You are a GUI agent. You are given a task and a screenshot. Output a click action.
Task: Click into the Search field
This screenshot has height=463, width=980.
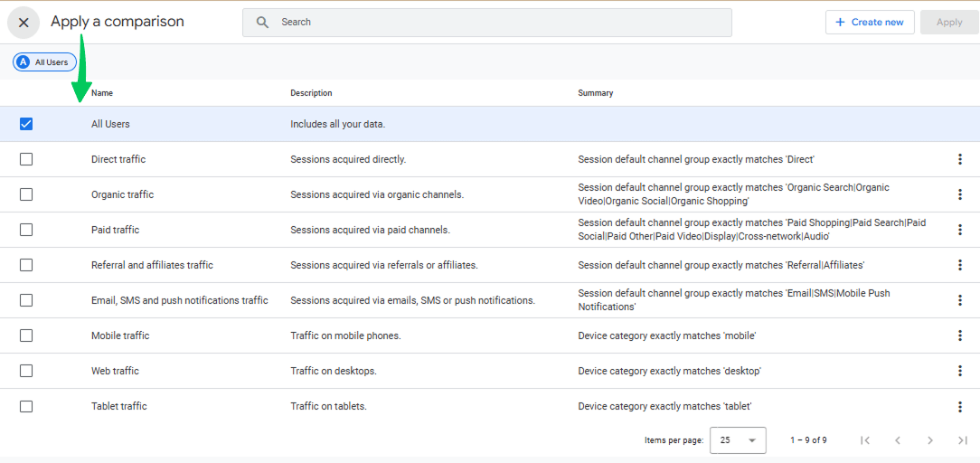pos(497,23)
